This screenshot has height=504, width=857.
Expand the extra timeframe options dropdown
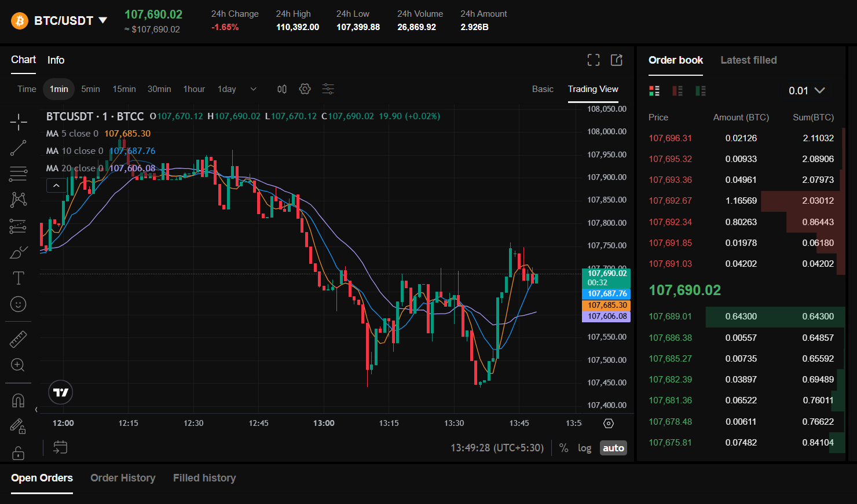(x=253, y=89)
